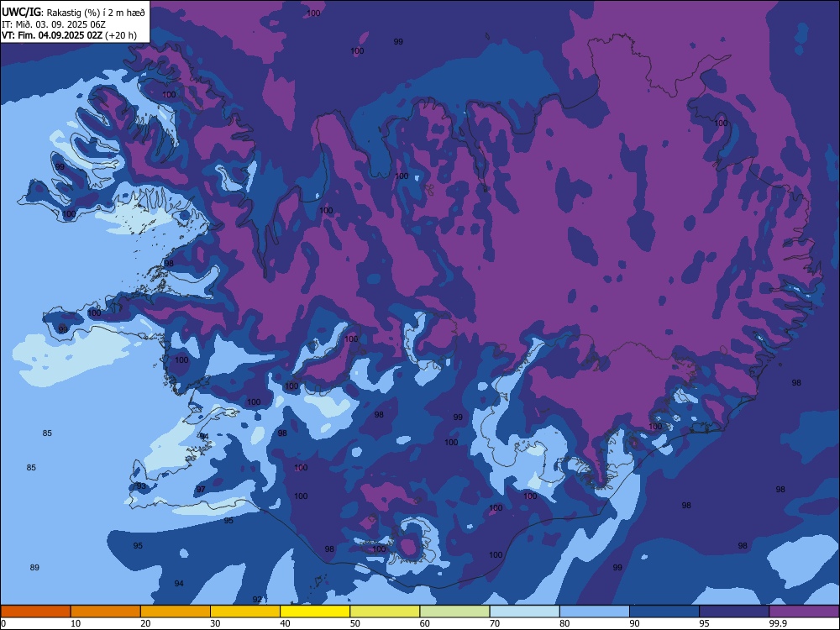
Task: Select the 90–95 medium blue legend swatch
Action: click(x=664, y=612)
